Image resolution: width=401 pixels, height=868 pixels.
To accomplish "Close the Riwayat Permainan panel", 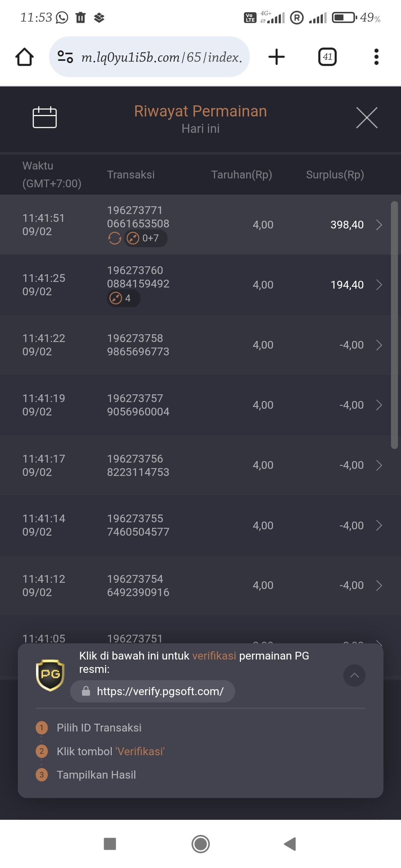I will [366, 118].
